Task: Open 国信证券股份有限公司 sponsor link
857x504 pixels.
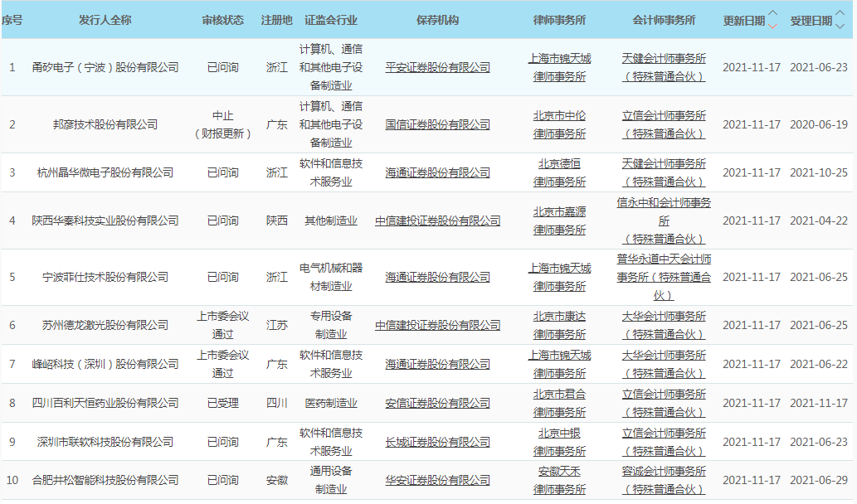Action: (437, 124)
